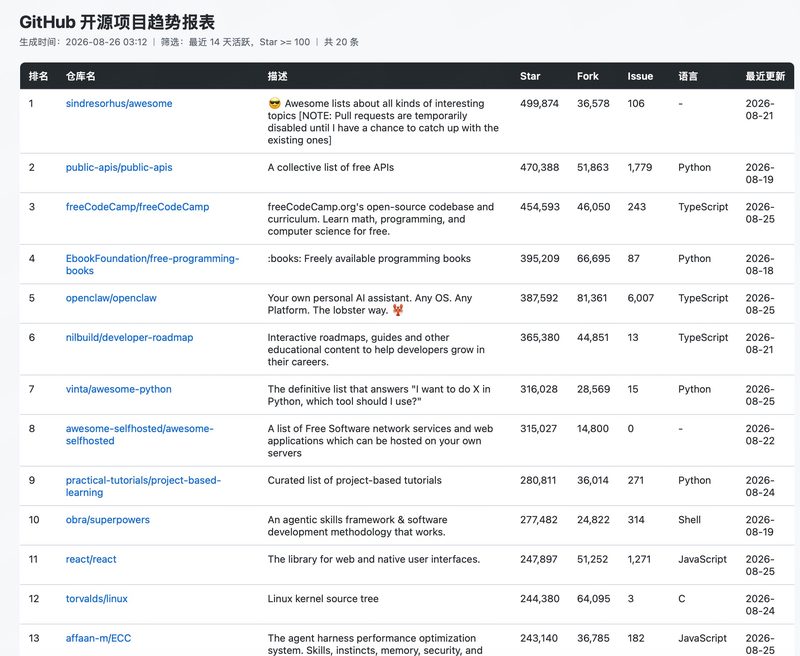Select the fork count 51,863

593,167
